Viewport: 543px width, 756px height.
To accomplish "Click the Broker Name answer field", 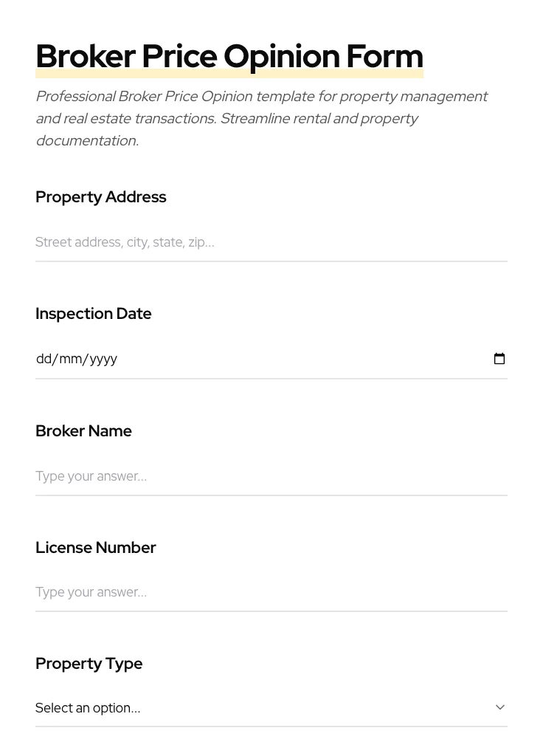I will tap(271, 476).
